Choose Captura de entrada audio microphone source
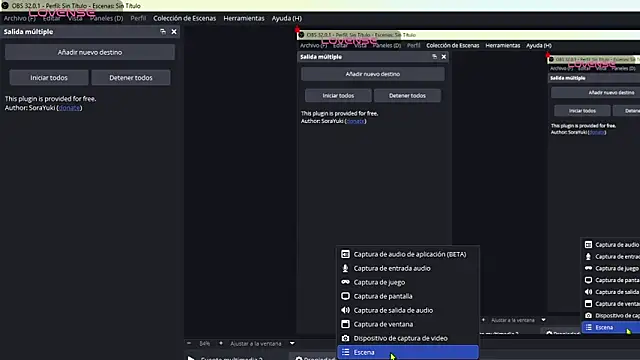The width and height of the screenshot is (640, 360). point(408,268)
